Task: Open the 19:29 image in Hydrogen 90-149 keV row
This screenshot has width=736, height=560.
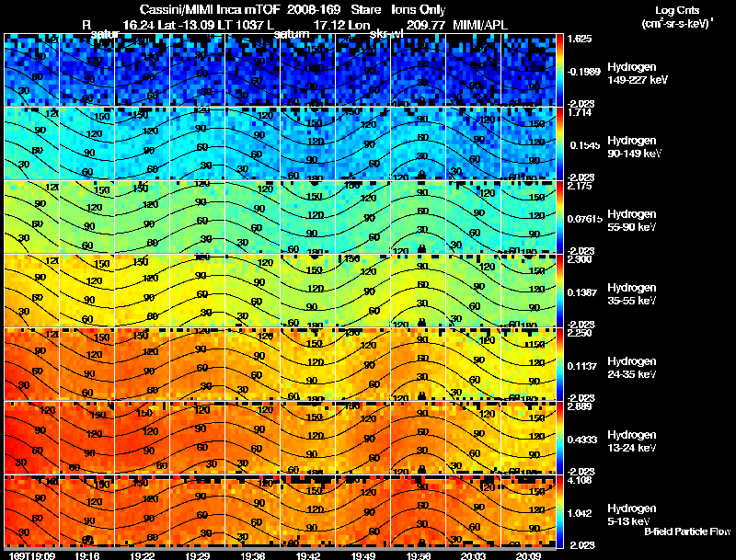Action: 198,143
